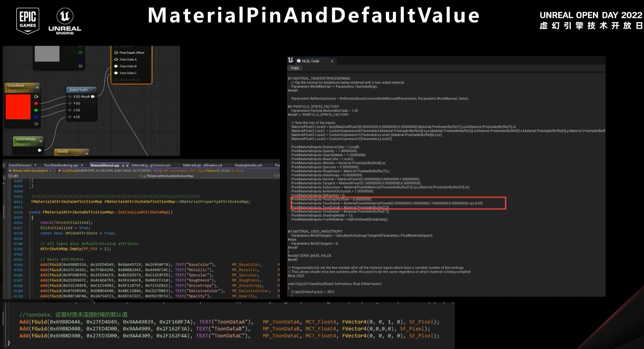Click the PixelMaterialInputs.Opacity = 1.00000000 line
644x349 pixels.
[324, 151]
